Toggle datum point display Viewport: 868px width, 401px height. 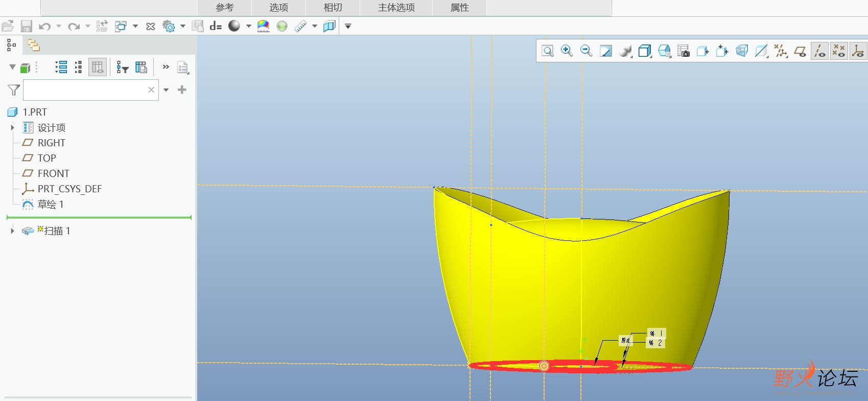(x=839, y=51)
